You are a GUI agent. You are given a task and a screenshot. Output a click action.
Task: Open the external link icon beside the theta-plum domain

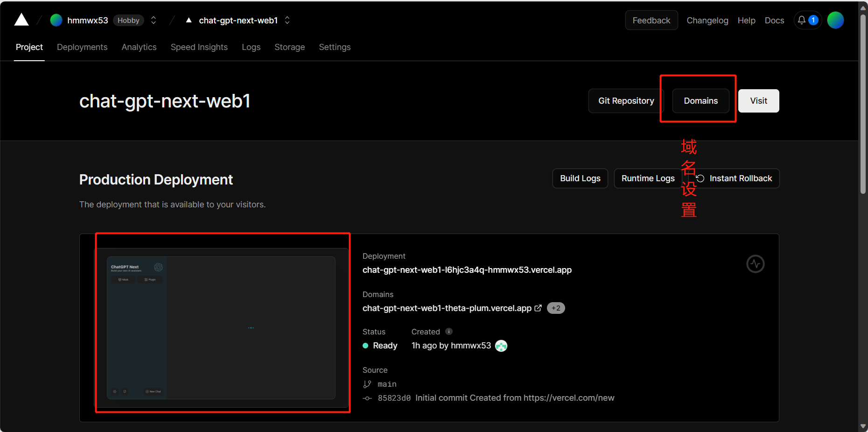538,308
